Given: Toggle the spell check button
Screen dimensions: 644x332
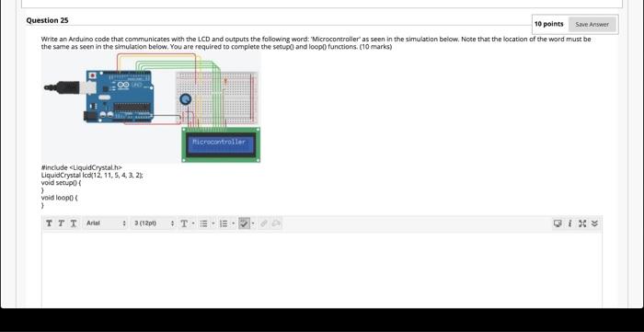Looking at the screenshot, I should pos(244,223).
